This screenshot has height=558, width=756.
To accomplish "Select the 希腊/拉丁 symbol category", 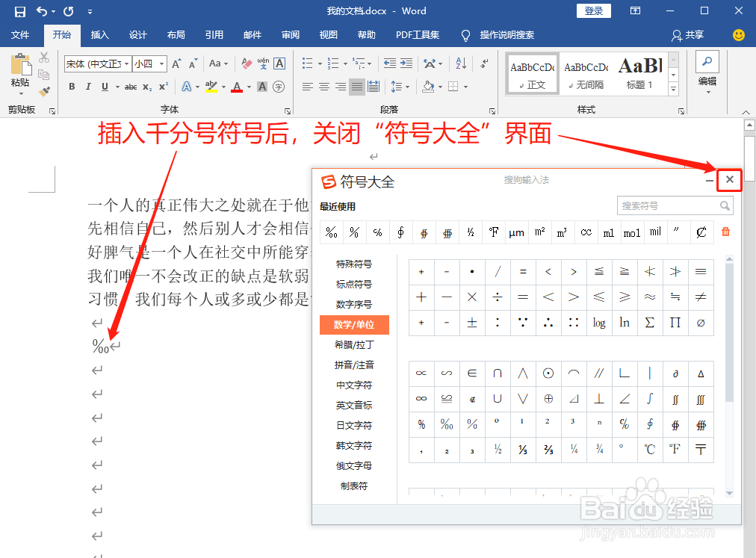I will point(354,344).
